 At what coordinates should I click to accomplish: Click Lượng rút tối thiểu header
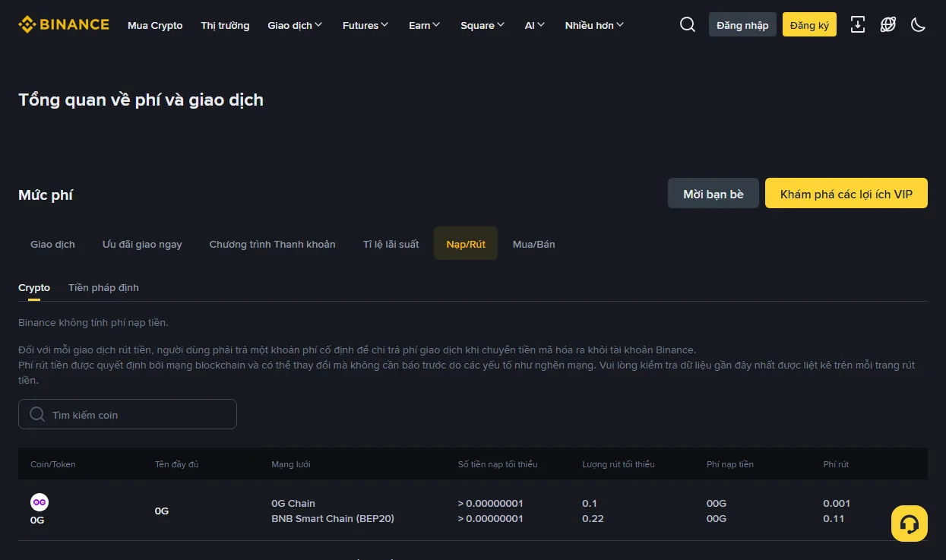click(x=619, y=464)
